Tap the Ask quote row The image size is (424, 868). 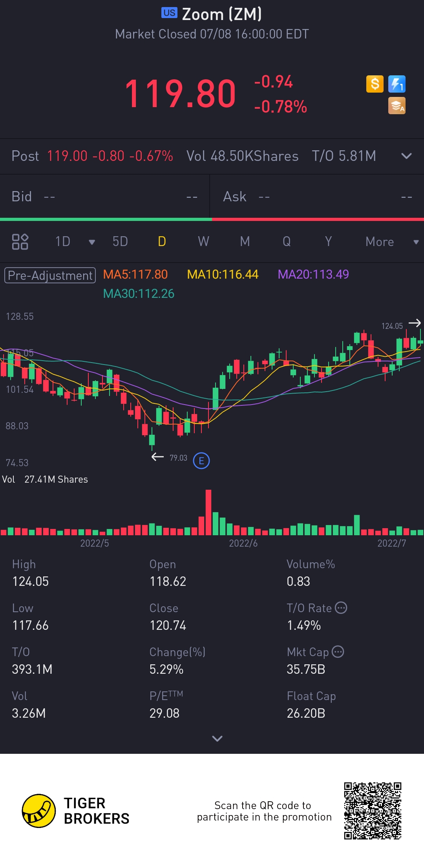[317, 196]
